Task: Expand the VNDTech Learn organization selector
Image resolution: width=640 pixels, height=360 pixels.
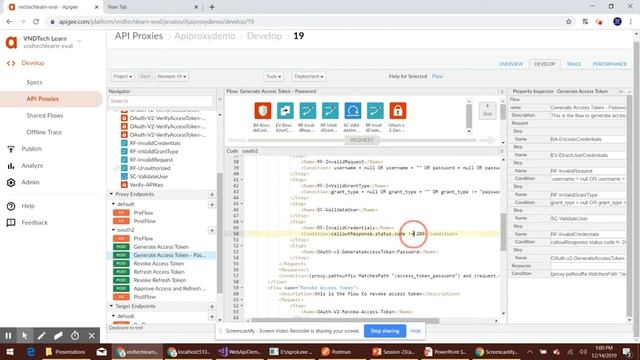Action: click(x=80, y=41)
